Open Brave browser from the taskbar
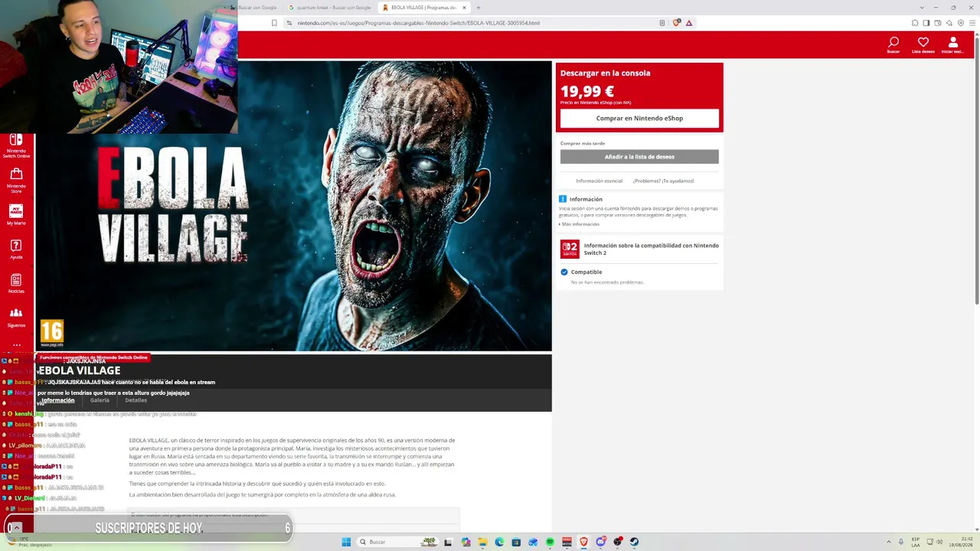 click(583, 542)
